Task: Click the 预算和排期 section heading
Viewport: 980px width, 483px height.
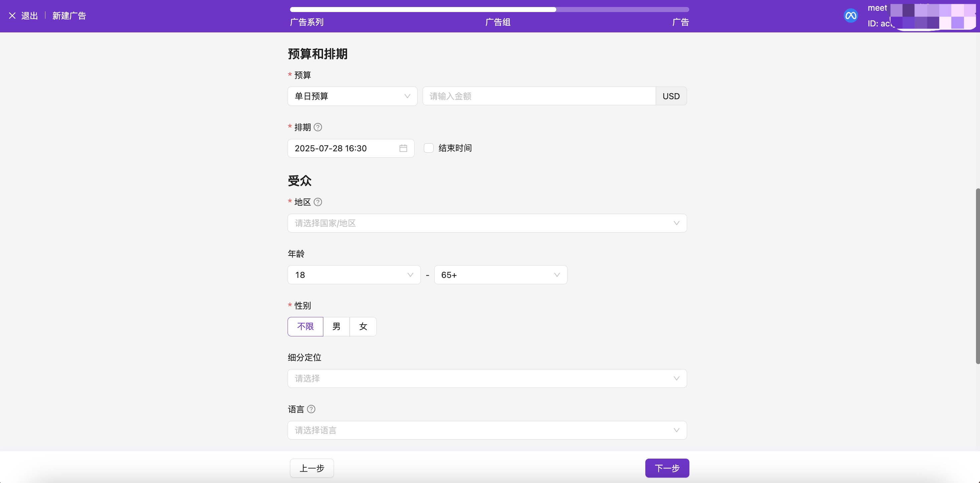Action: [318, 54]
